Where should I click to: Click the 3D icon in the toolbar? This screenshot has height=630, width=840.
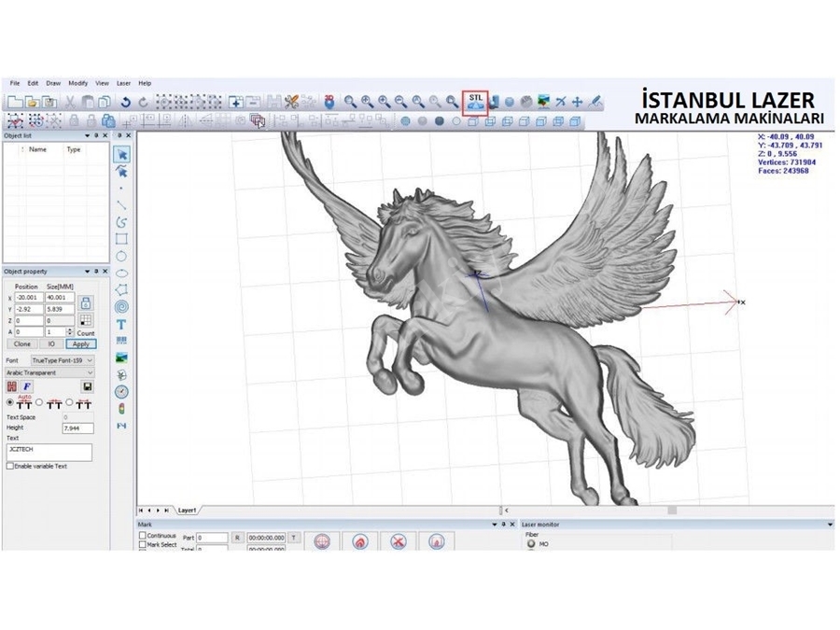(x=329, y=102)
